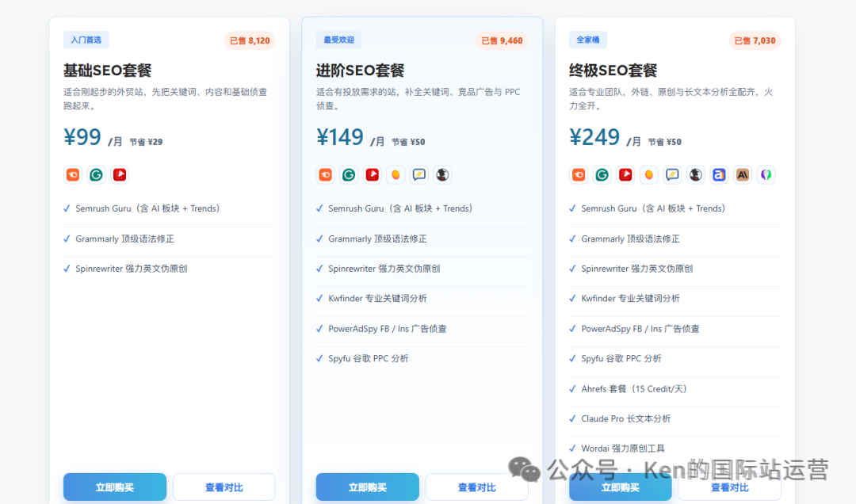Select the red Spinrewriter icon in 进阶SEO套餐 card
Image resolution: width=856 pixels, height=504 pixels.
click(373, 174)
